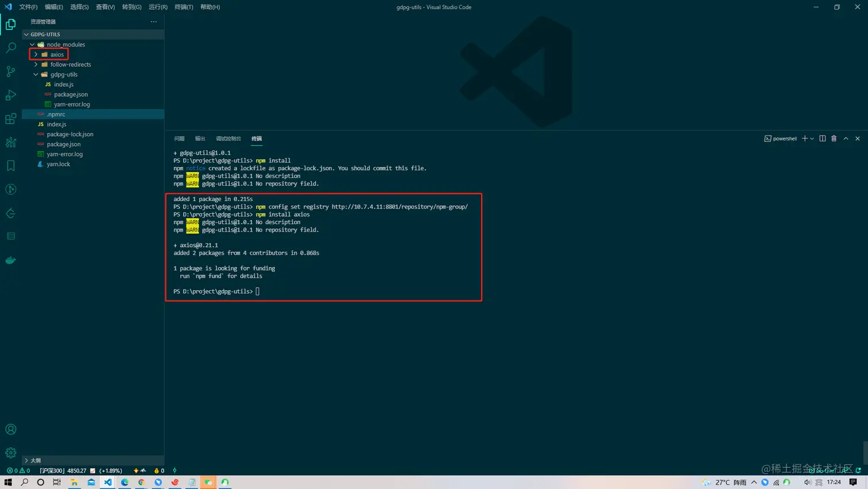868x489 pixels.
Task: Close the terminal panel
Action: pyautogui.click(x=858, y=138)
